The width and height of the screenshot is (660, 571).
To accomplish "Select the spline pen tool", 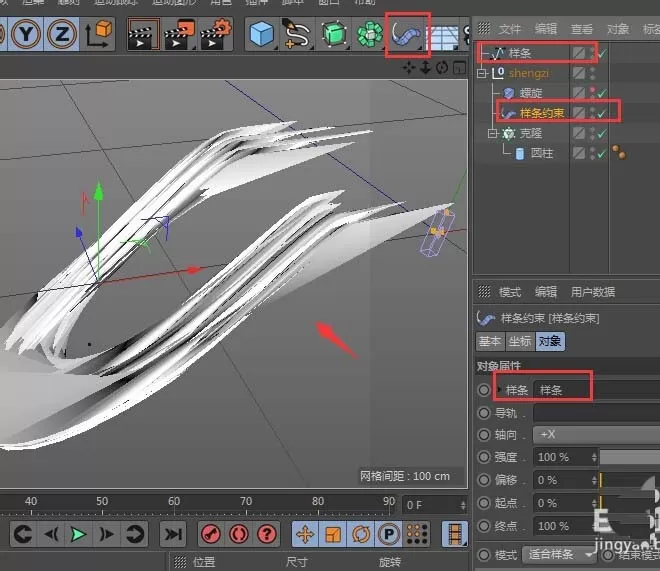I will [296, 34].
